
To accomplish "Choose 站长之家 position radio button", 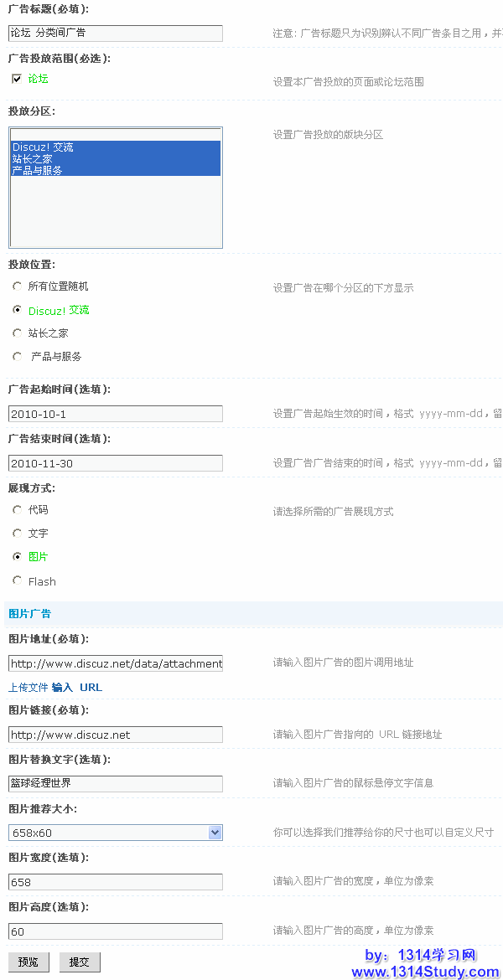I will coord(17,333).
